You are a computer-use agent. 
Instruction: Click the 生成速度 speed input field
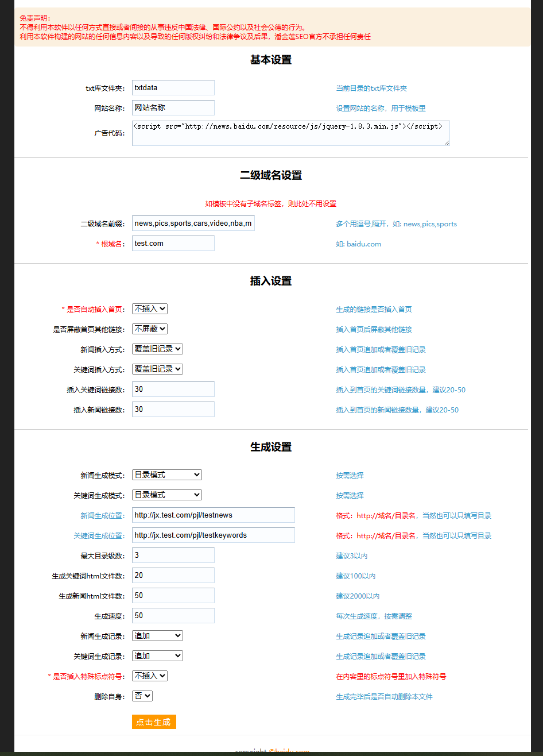coord(173,615)
